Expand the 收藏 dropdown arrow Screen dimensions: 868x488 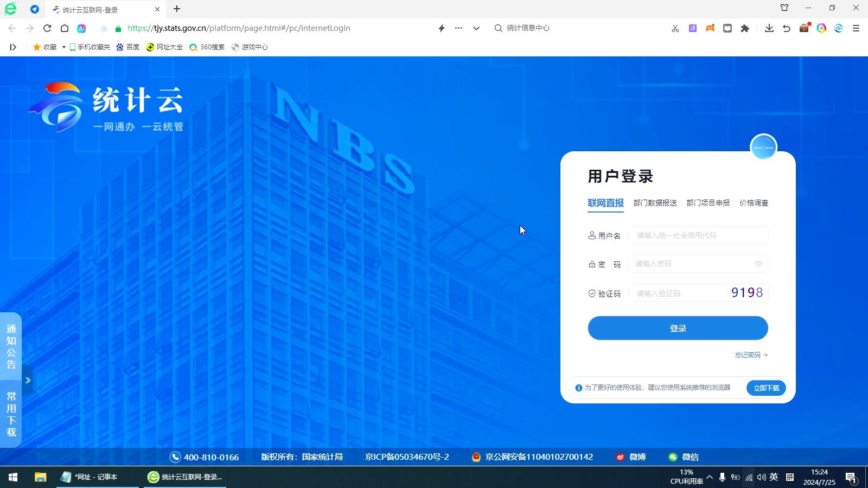coord(63,47)
